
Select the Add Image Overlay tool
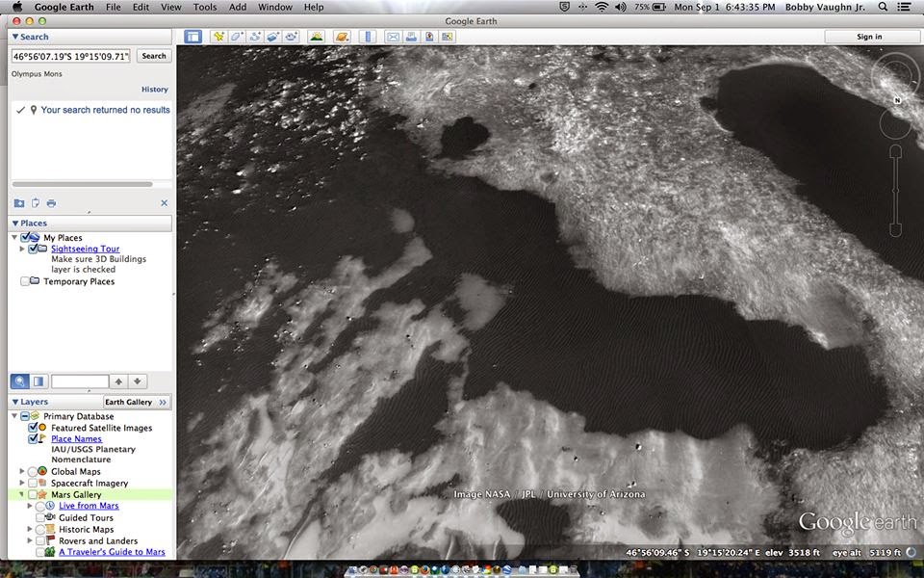pos(272,37)
